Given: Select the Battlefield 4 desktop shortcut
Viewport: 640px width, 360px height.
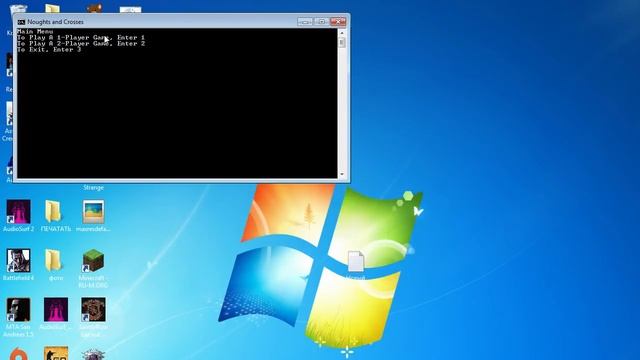Looking at the screenshot, I should pos(18,265).
